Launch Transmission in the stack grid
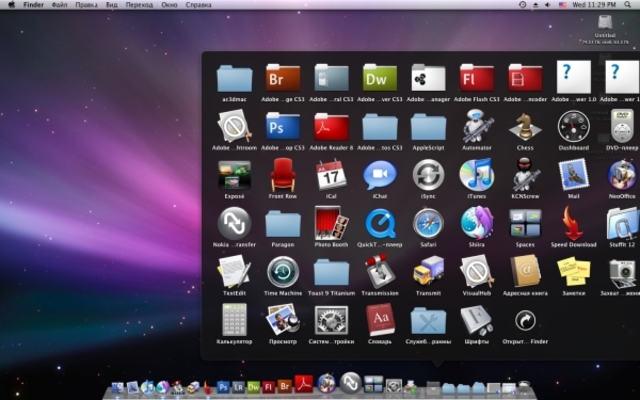This screenshot has width=640, height=400. (380, 271)
